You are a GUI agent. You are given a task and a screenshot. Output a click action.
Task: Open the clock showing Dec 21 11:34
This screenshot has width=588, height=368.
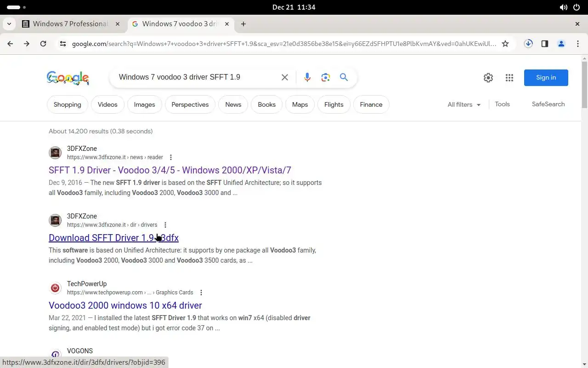[x=294, y=7]
